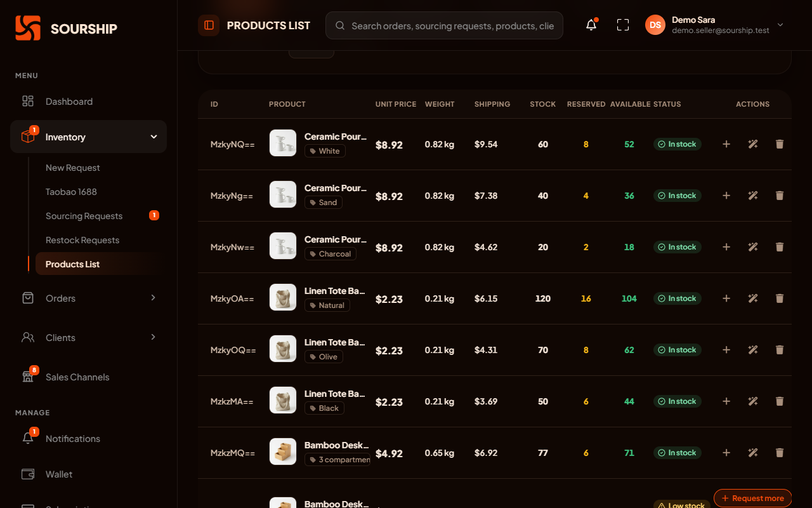Open Sales Channels store icon
This screenshot has height=508, width=812.
28,377
